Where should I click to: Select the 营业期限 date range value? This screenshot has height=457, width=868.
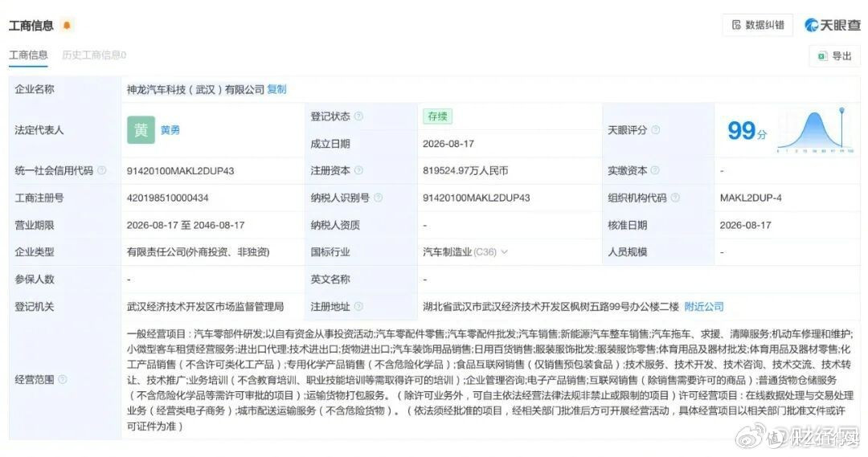point(186,225)
